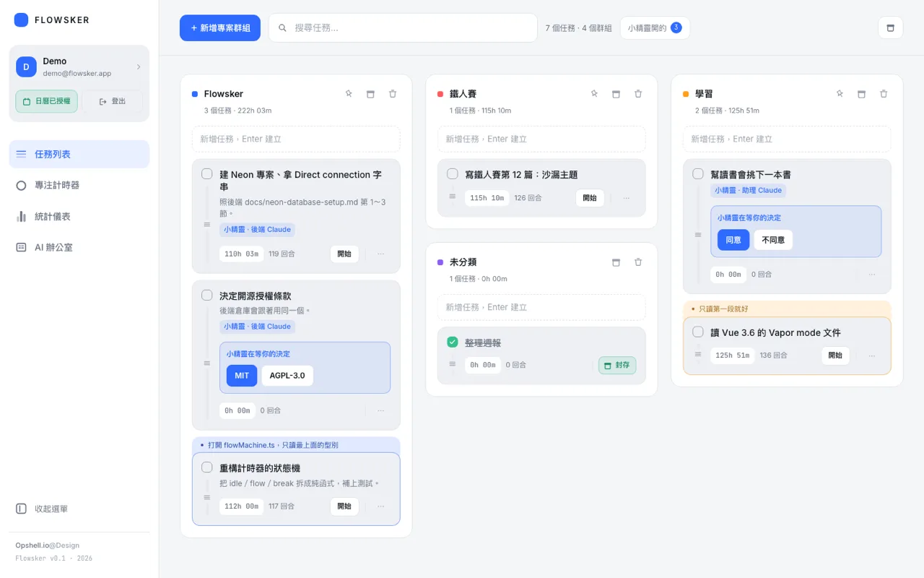Check the 寫鐵人賽第 12 篇 task checkbox

pos(453,174)
